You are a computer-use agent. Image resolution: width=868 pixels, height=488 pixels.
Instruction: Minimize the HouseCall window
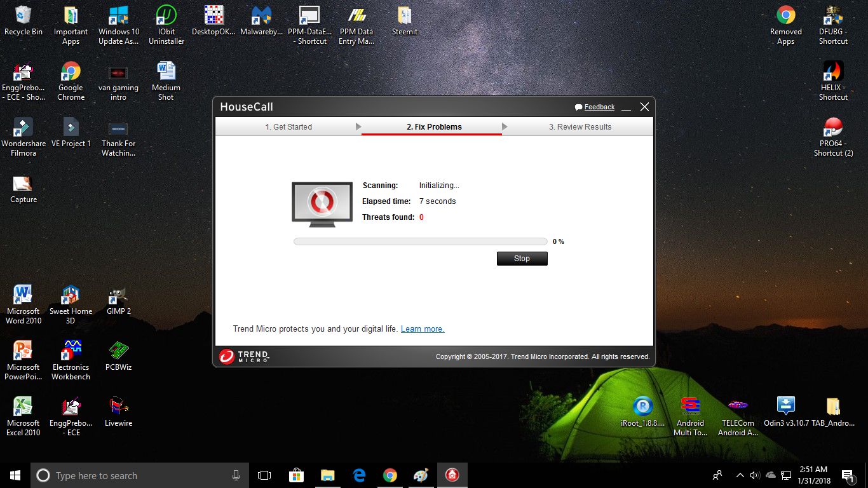point(627,107)
